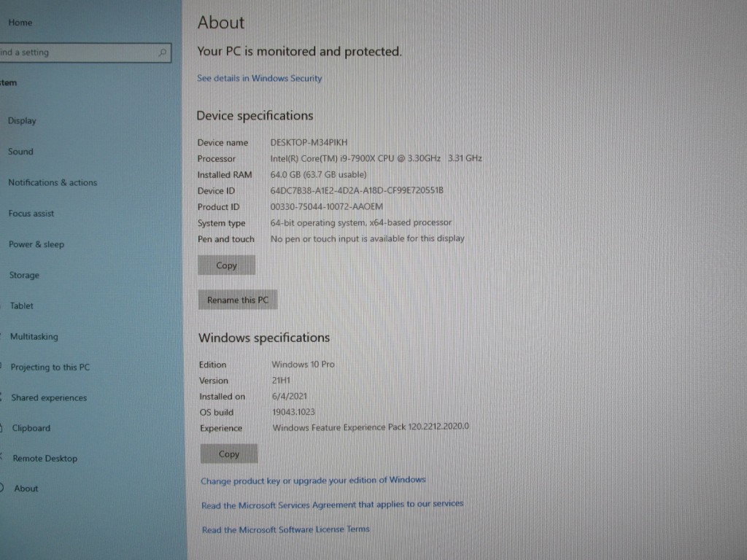Image resolution: width=747 pixels, height=560 pixels.
Task: Open Microsoft Services Agreement link
Action: pos(332,505)
